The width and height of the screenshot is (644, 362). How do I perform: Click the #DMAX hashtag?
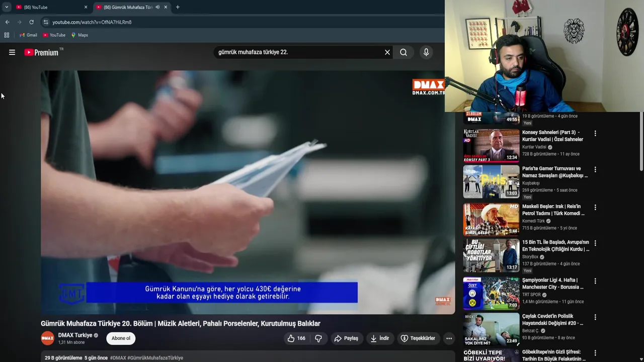(x=118, y=358)
